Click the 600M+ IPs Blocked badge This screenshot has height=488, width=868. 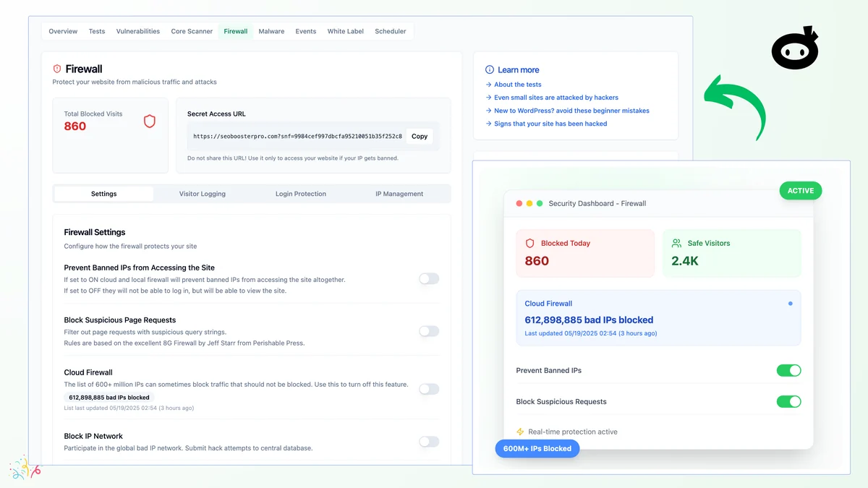(537, 448)
